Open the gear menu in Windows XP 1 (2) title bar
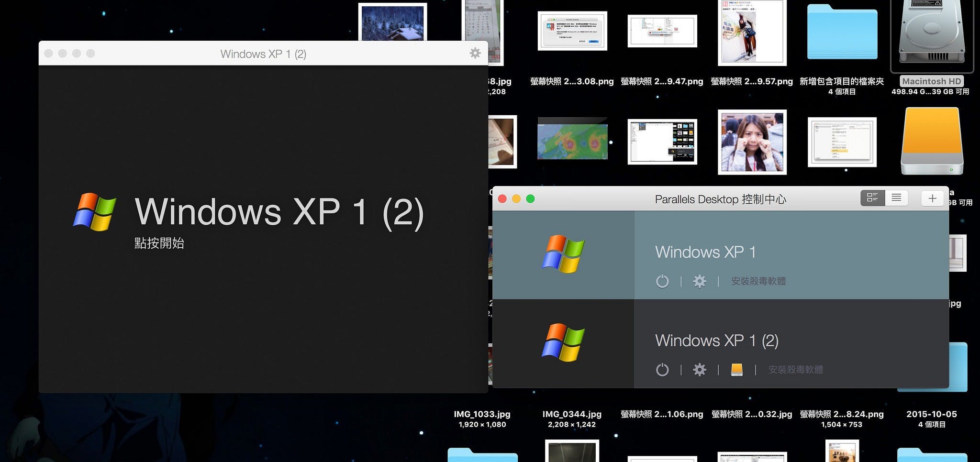980x462 pixels. coord(475,53)
